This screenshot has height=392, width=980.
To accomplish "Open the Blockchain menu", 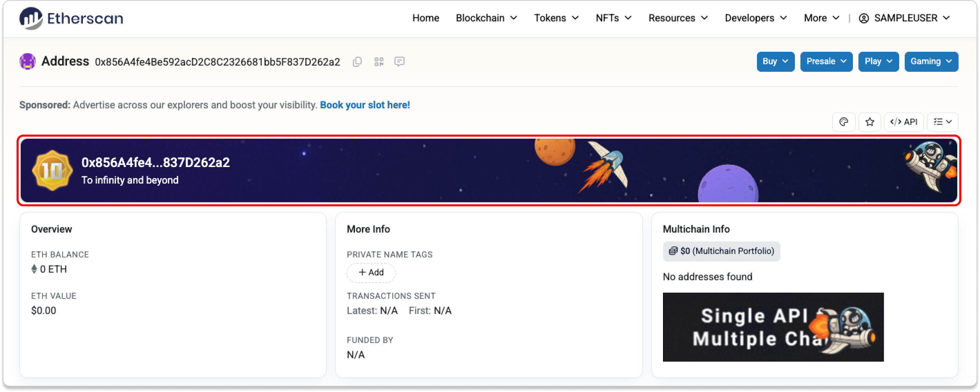I will coord(486,18).
